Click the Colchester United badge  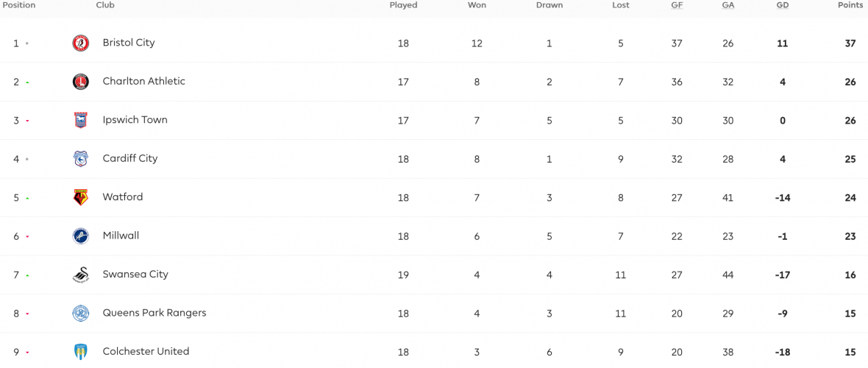(81, 351)
